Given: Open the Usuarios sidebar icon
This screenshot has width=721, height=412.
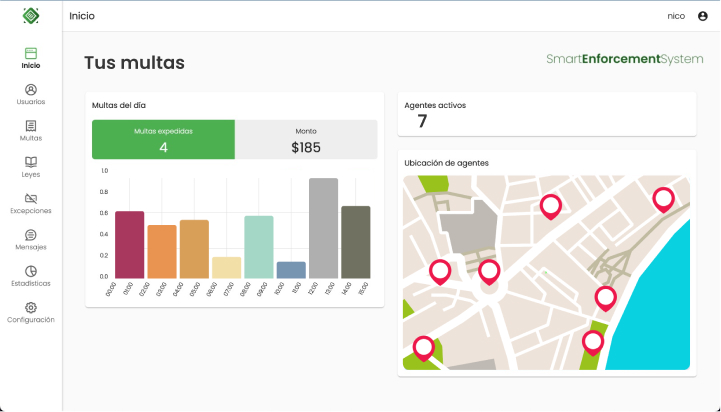Looking at the screenshot, I should click(x=31, y=89).
